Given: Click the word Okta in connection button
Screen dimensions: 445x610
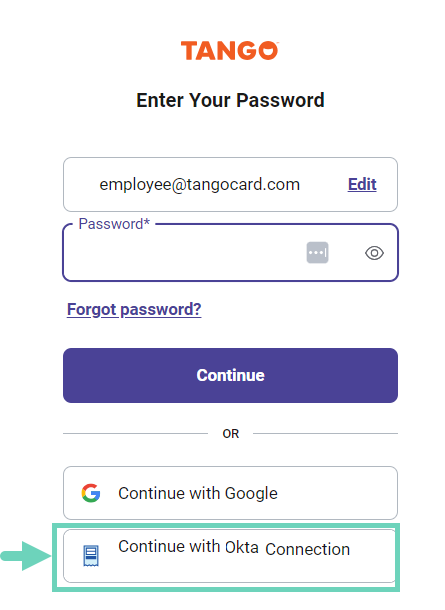Looking at the screenshot, I should (x=242, y=547).
